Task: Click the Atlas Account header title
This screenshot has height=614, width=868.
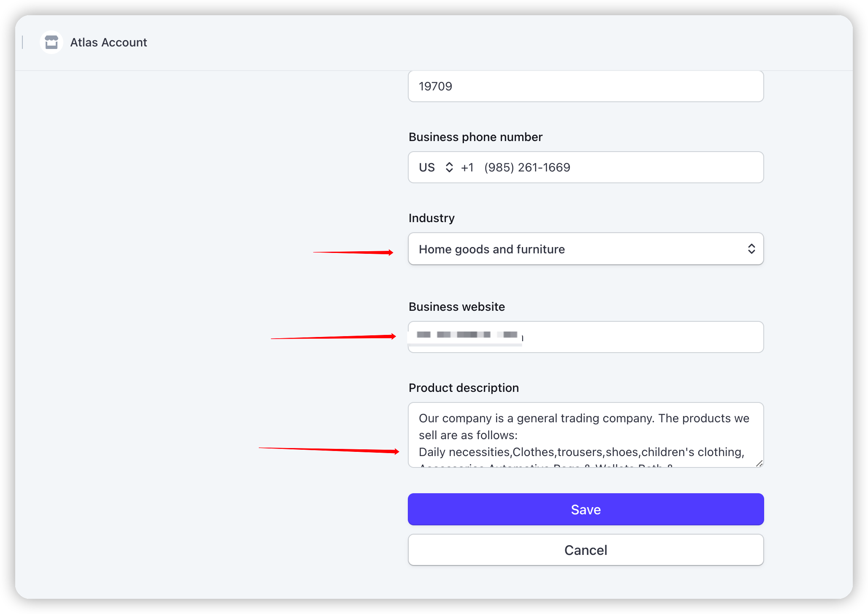Action: (x=108, y=42)
